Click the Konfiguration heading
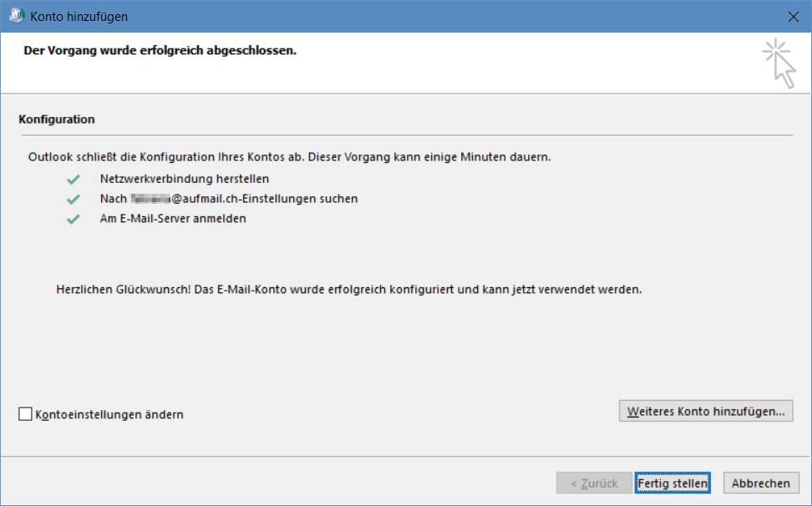This screenshot has width=812, height=506. tap(57, 119)
